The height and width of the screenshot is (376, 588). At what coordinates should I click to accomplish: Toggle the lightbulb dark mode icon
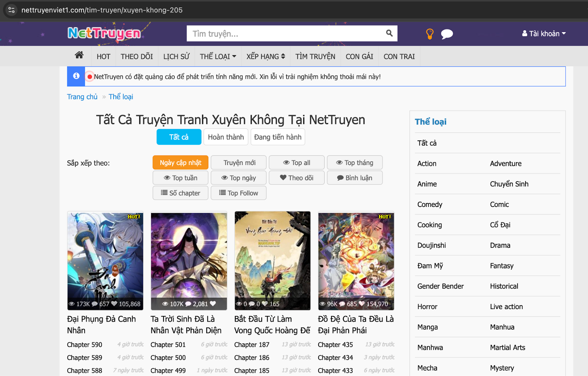[x=430, y=34]
